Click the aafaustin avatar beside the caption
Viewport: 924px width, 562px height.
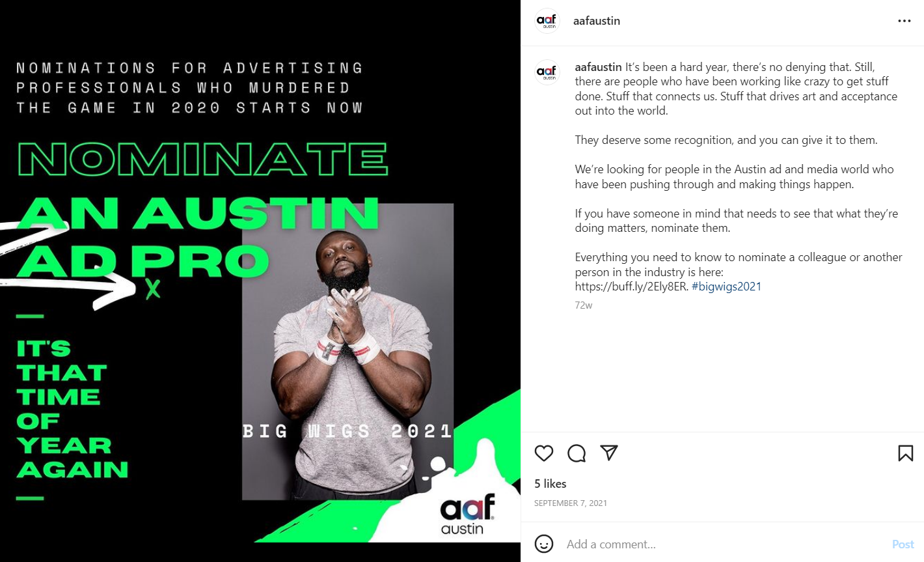[x=547, y=72]
